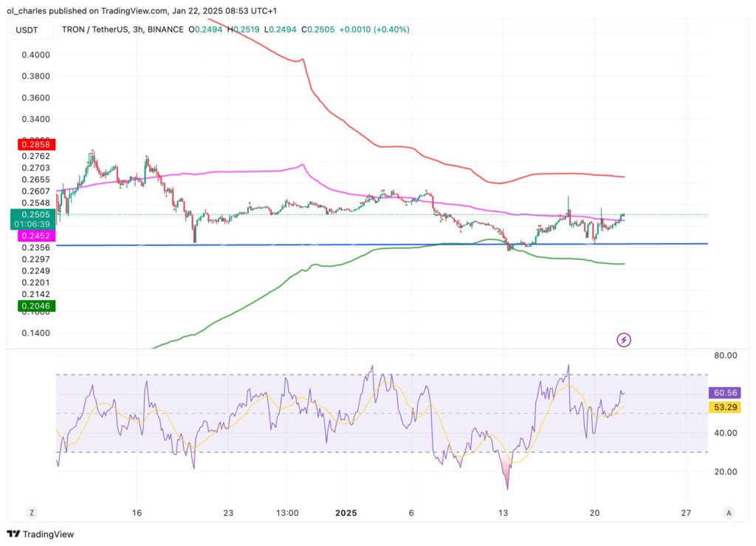756x546 pixels.
Task: Click the 2025 label on the time axis
Action: [346, 512]
